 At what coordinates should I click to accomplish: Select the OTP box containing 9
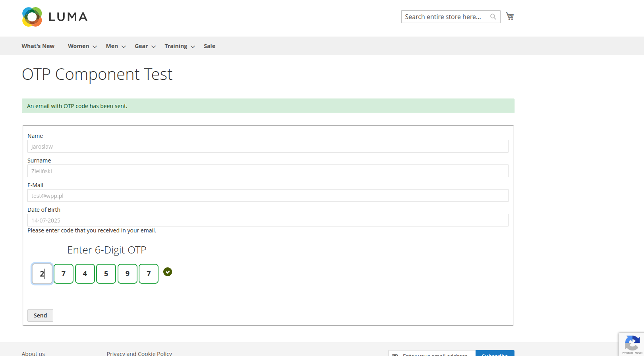[127, 274]
